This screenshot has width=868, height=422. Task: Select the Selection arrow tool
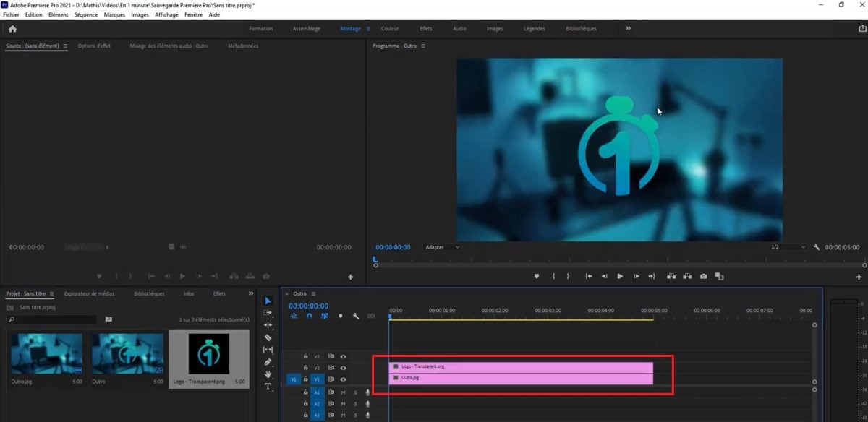[268, 301]
